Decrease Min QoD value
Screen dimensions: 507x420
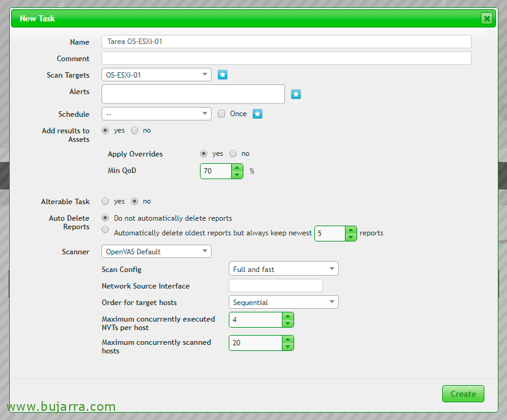coord(237,175)
